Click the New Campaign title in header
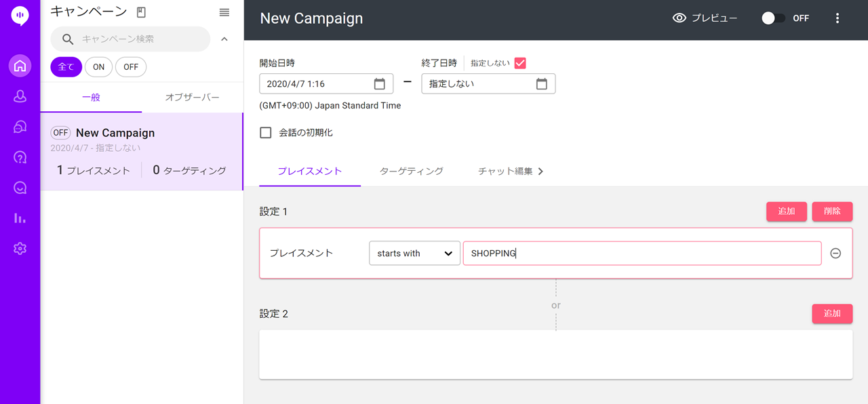Image resolution: width=868 pixels, height=404 pixels. point(311,18)
